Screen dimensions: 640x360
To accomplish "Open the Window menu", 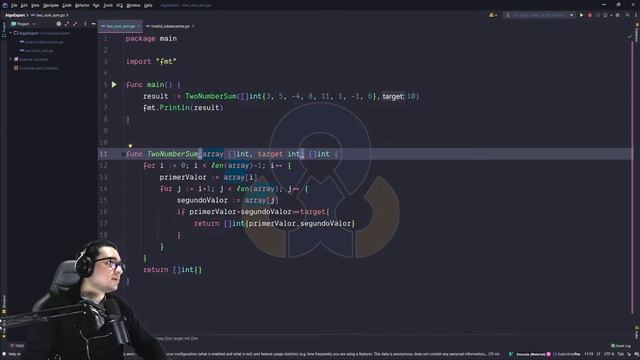I will [x=133, y=5].
